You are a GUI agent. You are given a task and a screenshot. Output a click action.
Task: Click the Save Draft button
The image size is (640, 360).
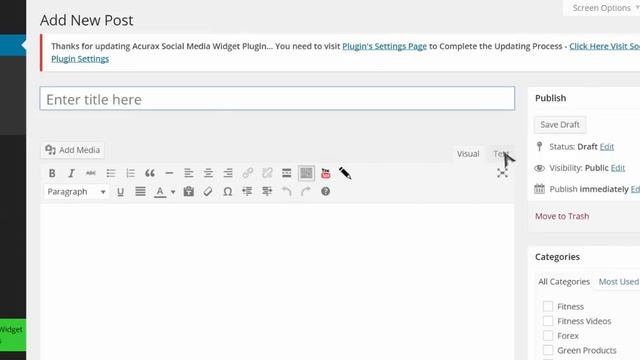click(x=560, y=124)
